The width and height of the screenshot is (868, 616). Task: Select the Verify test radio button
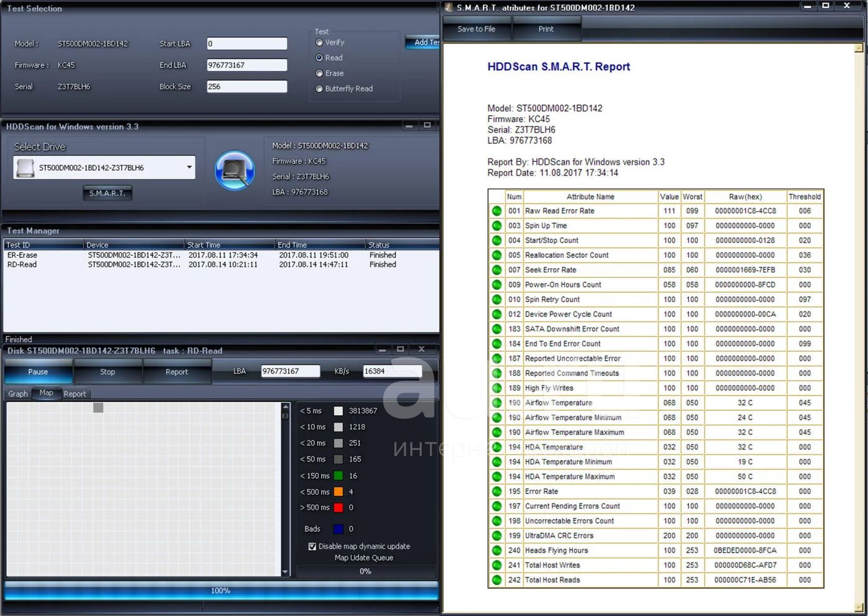click(x=319, y=43)
